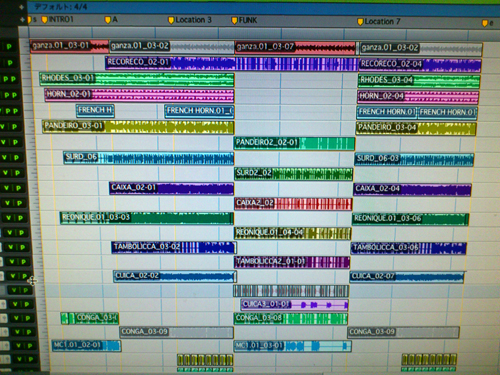The width and height of the screenshot is (500, 375).
Task: Select the SURD_06-03 clip
Action: pyautogui.click(x=414, y=159)
